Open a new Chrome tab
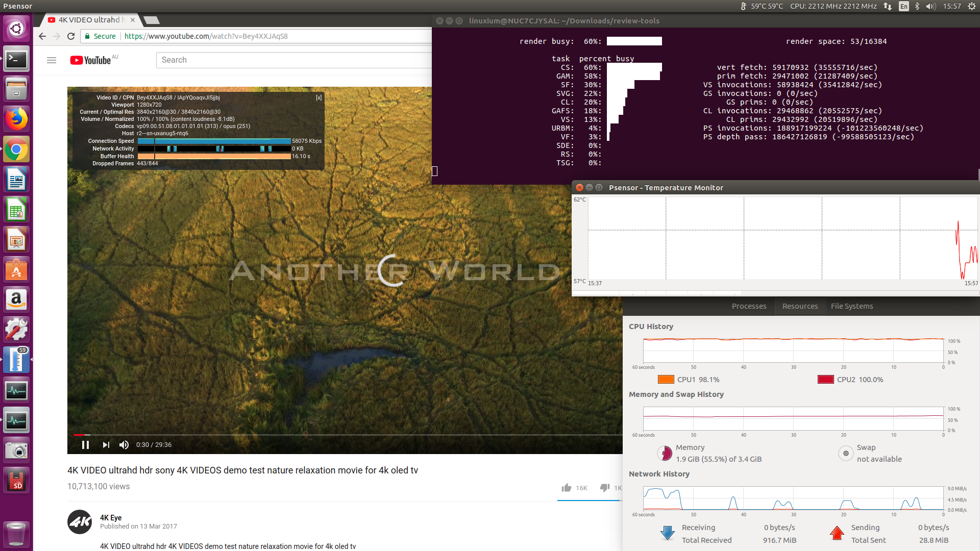 152,20
